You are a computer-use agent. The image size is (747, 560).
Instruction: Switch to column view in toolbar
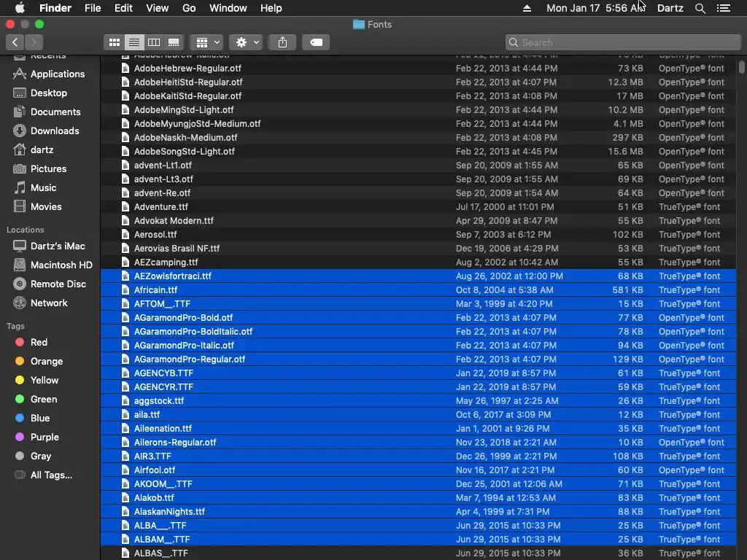tap(154, 42)
